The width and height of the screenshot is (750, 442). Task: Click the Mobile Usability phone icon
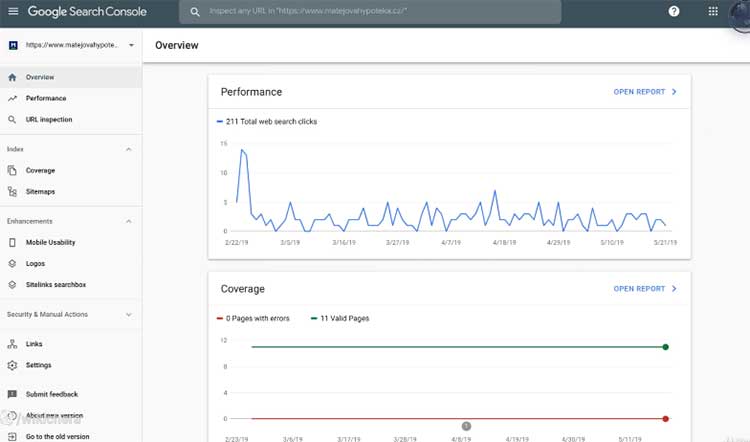12,243
